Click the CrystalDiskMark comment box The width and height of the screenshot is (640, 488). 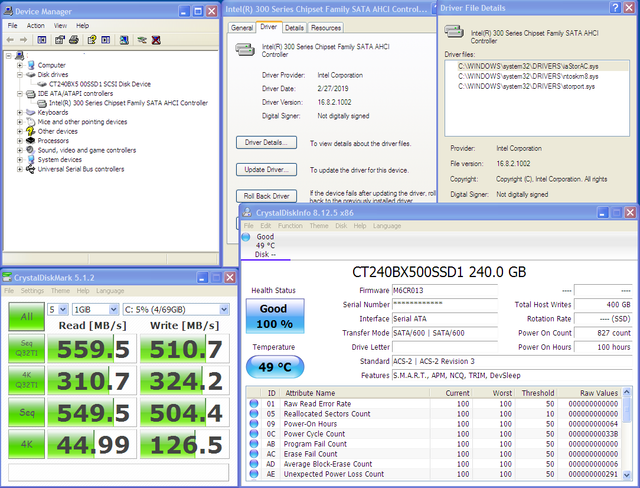tap(118, 472)
